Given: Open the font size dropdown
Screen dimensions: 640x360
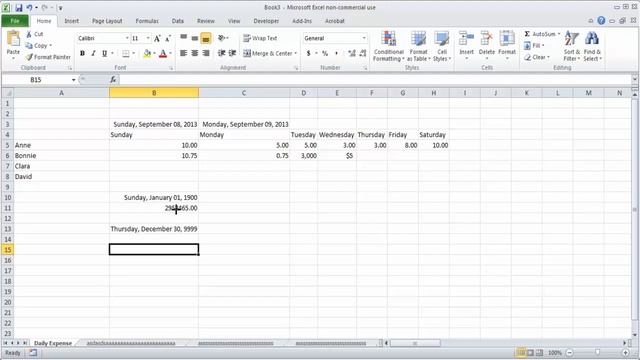Looking at the screenshot, I should [x=148, y=38].
